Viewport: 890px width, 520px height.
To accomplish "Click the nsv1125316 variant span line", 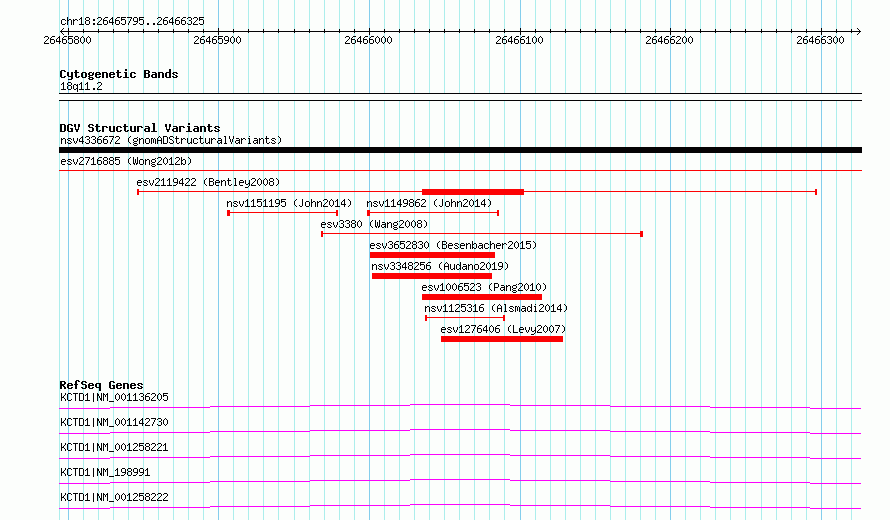I will coord(465,318).
